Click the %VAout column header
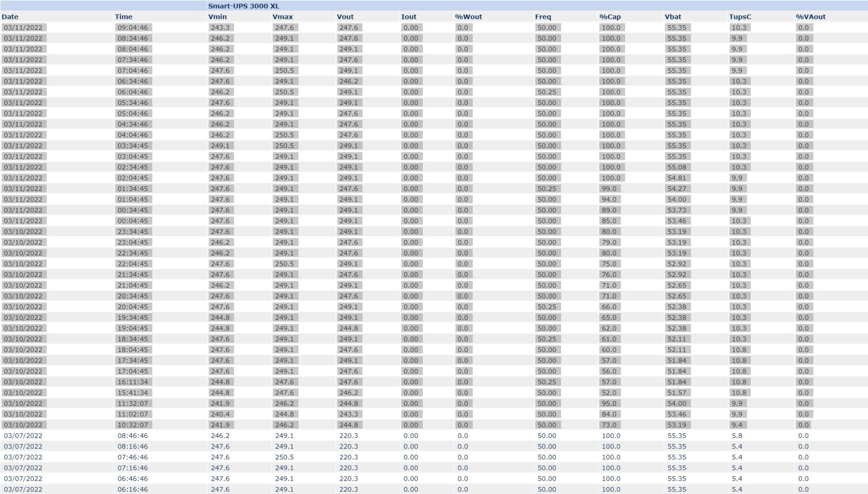This screenshot has width=868, height=494. click(x=810, y=17)
